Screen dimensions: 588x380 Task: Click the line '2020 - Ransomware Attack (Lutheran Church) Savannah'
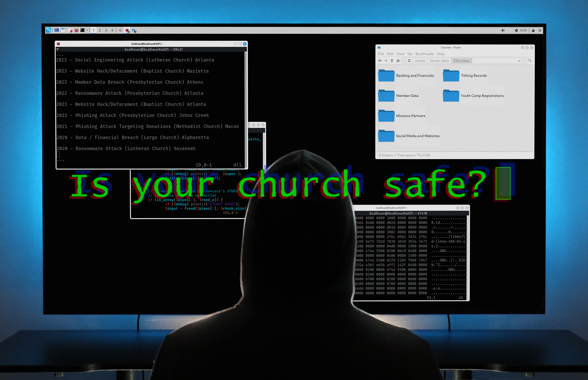coord(126,149)
